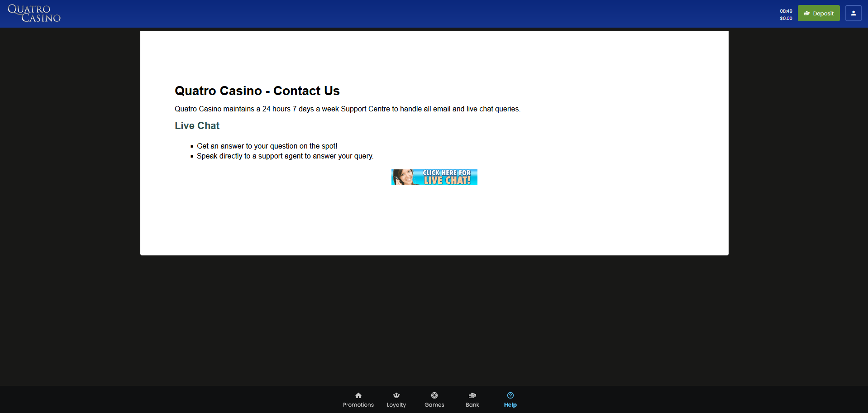Switch to the Games tab
This screenshot has width=868, height=413.
tap(434, 400)
